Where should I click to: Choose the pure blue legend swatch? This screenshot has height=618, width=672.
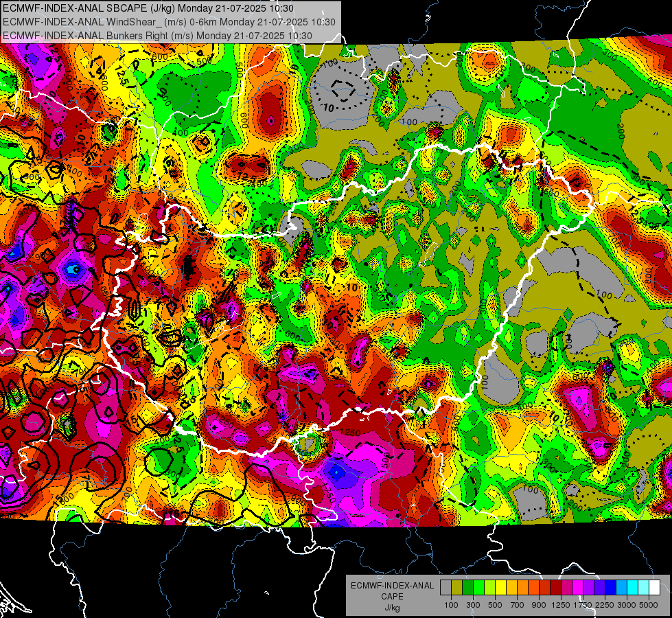point(611,588)
